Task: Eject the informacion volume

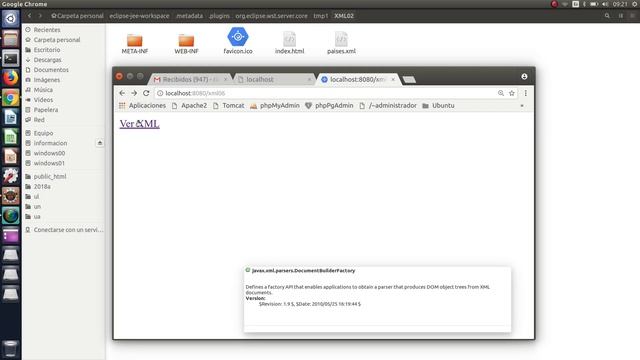Action: click(100, 143)
